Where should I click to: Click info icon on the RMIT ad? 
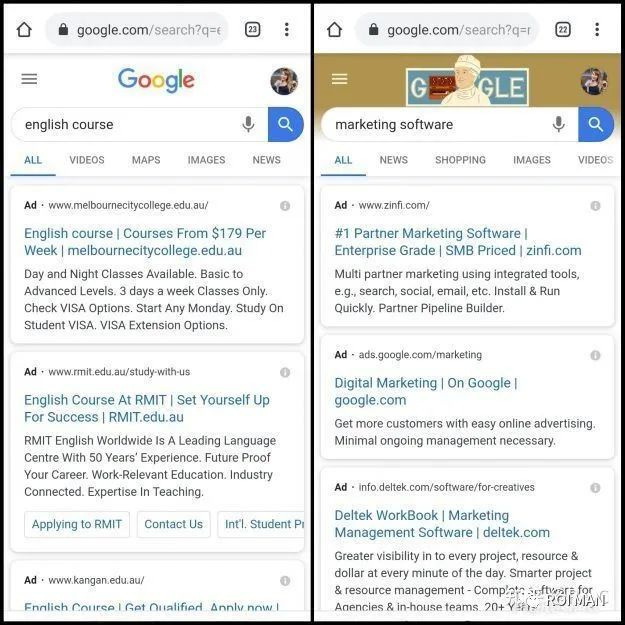point(285,372)
